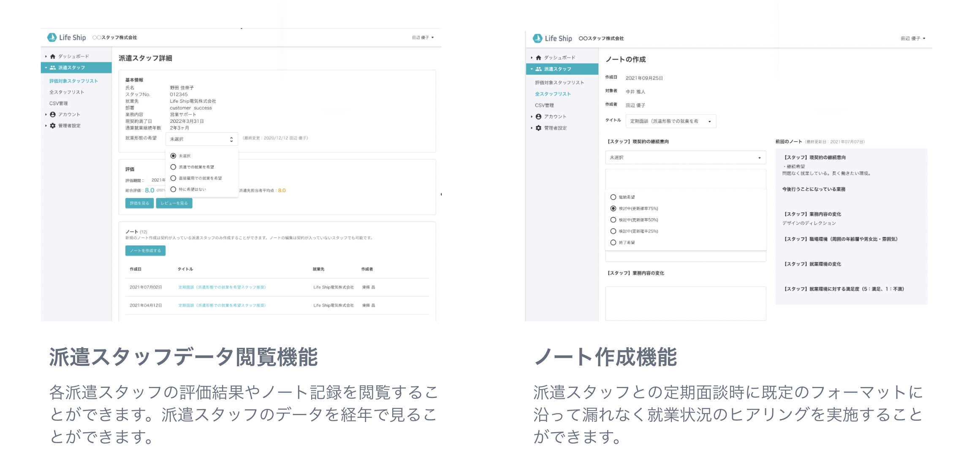Click the 管理者設定 gear icon in left sidebar
This screenshot has width=980, height=468.
(x=53, y=126)
